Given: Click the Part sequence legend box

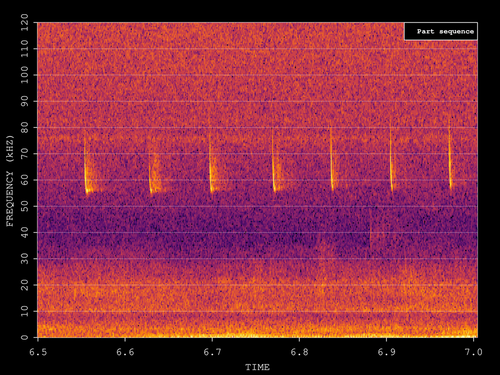Looking at the screenshot, I should pyautogui.click(x=441, y=32).
